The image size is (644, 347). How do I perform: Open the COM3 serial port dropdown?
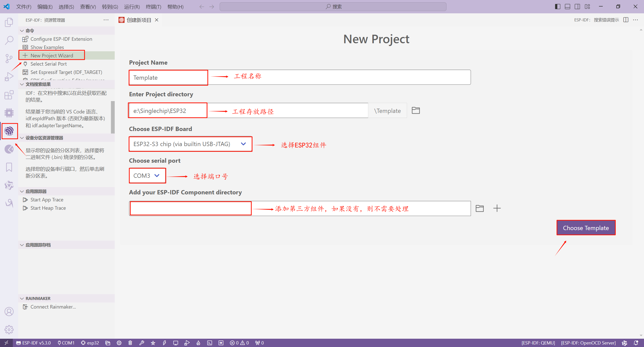[147, 176]
